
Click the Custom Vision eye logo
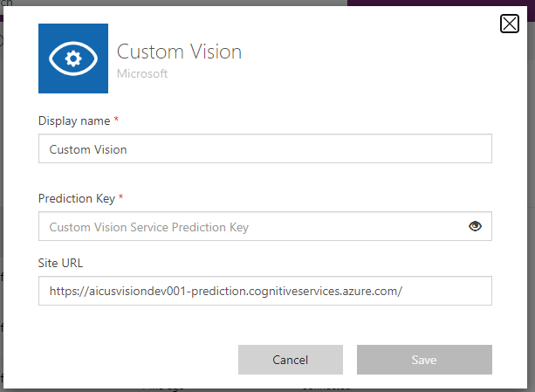pyautogui.click(x=73, y=58)
